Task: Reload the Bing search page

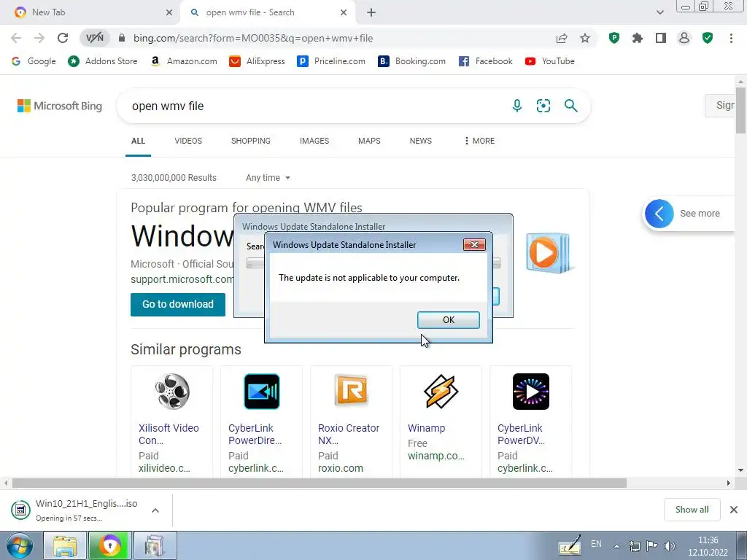Action: [x=63, y=38]
